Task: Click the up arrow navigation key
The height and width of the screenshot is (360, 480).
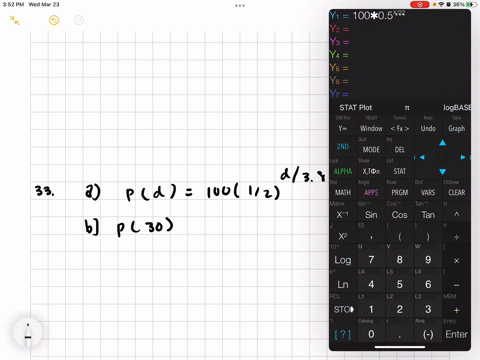Action: point(442,143)
